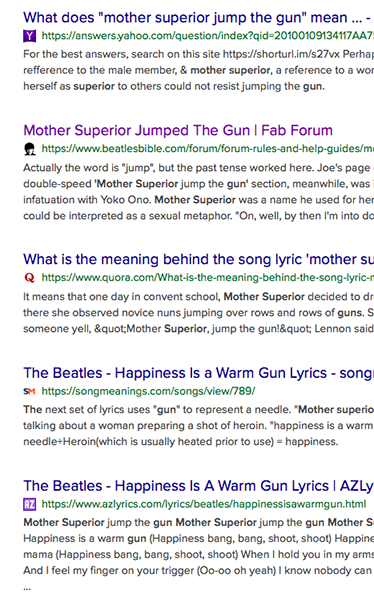Click snippet line 'herself as superior to others could not resist'
The image size is (374, 594).
click(x=131, y=86)
